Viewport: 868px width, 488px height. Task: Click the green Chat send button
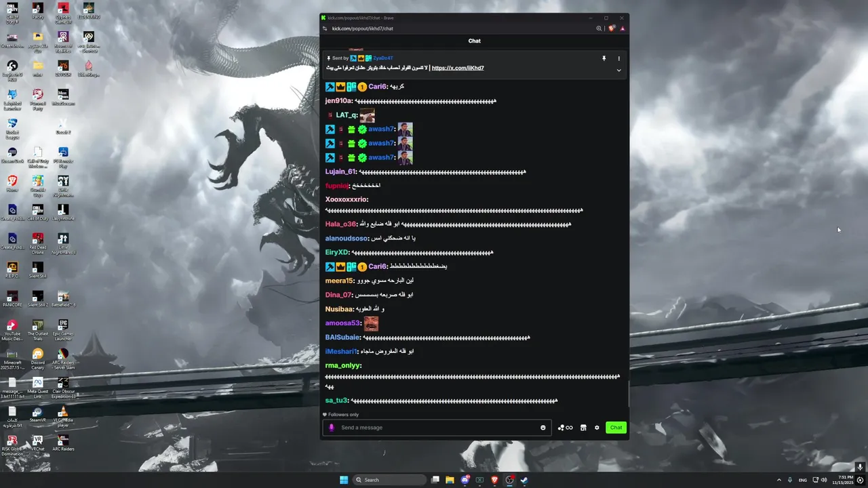click(x=616, y=428)
